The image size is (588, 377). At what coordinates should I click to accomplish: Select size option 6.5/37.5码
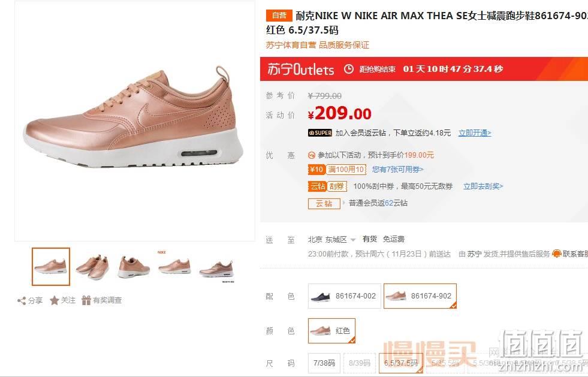click(x=401, y=363)
